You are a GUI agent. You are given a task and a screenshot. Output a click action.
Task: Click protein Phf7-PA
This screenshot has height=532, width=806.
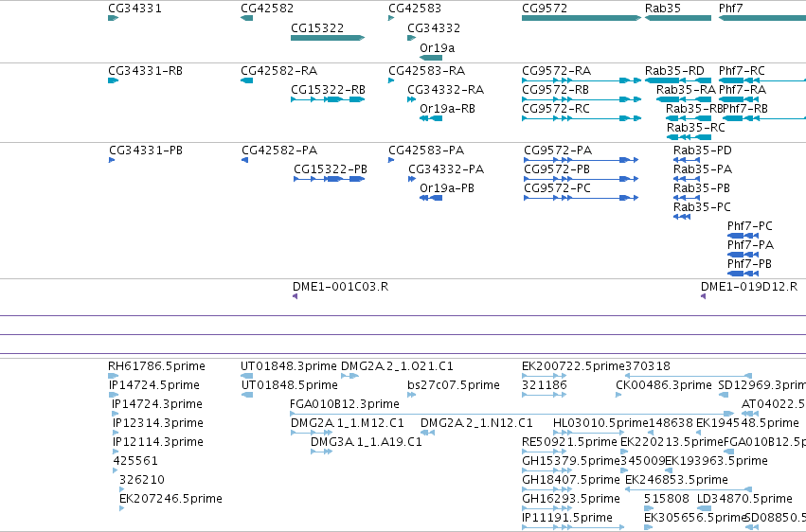pyautogui.click(x=750, y=245)
